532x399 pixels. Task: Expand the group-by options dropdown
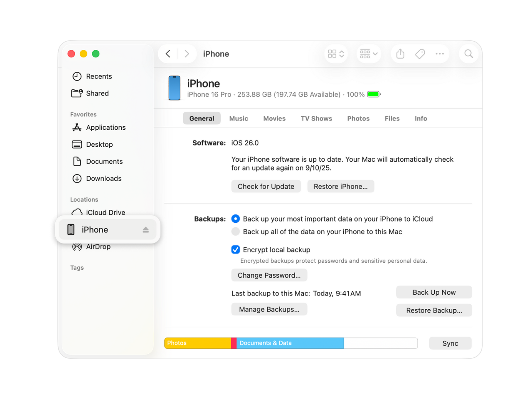(369, 54)
